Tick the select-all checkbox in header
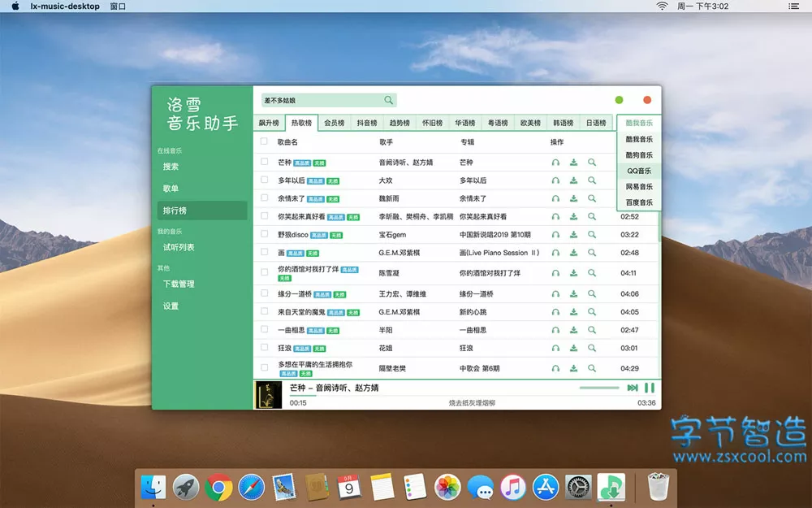This screenshot has height=508, width=812. click(x=264, y=141)
